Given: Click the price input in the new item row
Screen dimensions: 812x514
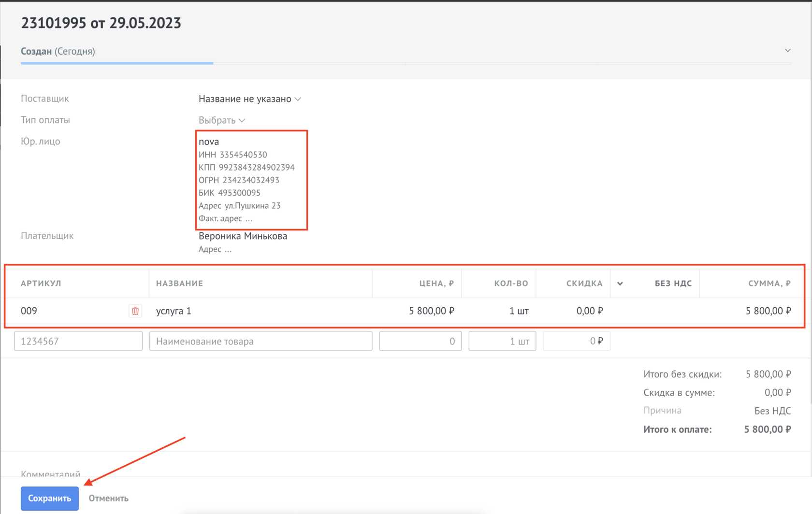Looking at the screenshot, I should click(420, 341).
